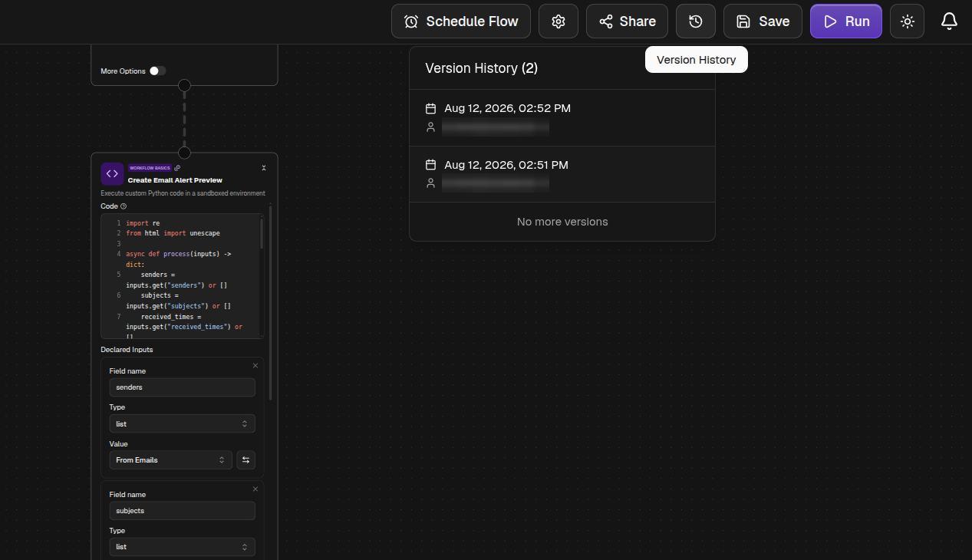Image resolution: width=972 pixels, height=560 pixels.
Task: Click the subjects field name input
Action: (182, 511)
